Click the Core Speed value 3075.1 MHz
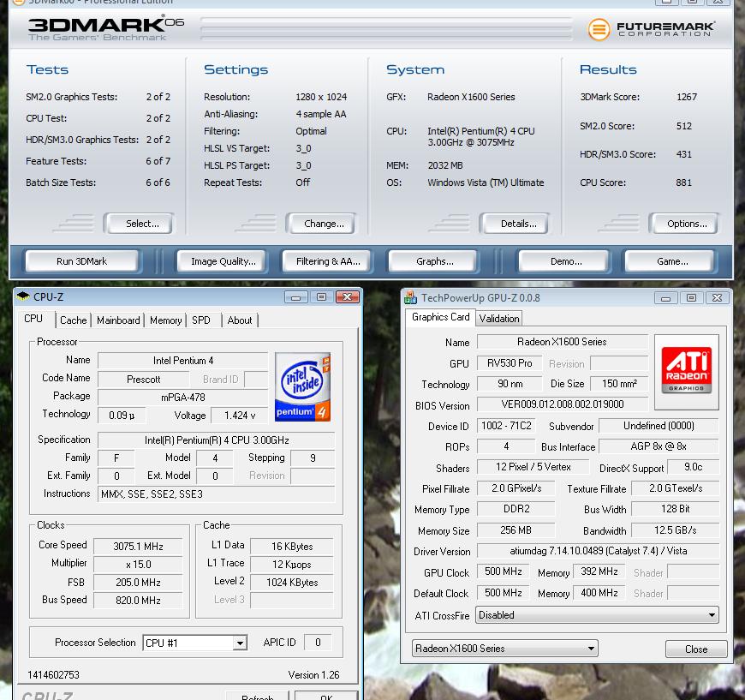 click(138, 547)
